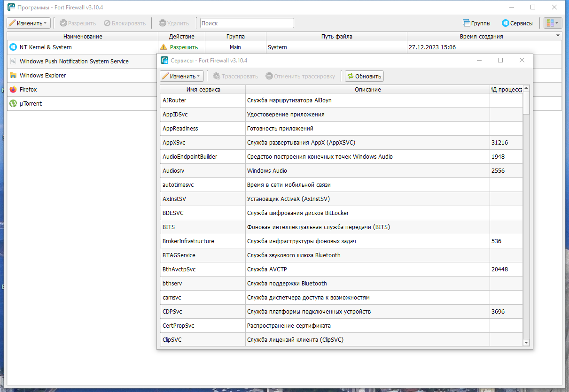The image size is (569, 392).
Task: Click the µTorrent program icon
Action: pyautogui.click(x=13, y=103)
